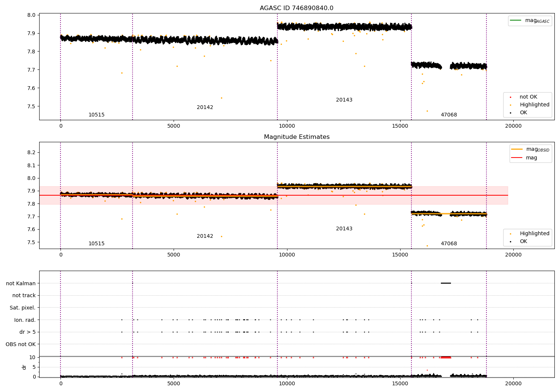Click OBSID label 10515 in Magnitude Estimates plot
Screen dimensions: 560x392
click(x=96, y=243)
